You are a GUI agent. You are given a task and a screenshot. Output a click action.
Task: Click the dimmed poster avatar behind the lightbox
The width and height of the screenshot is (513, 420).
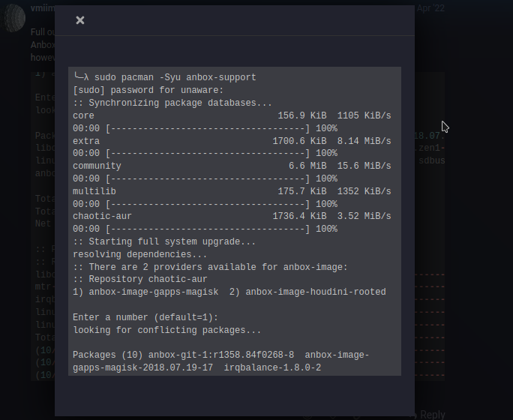(x=13, y=18)
